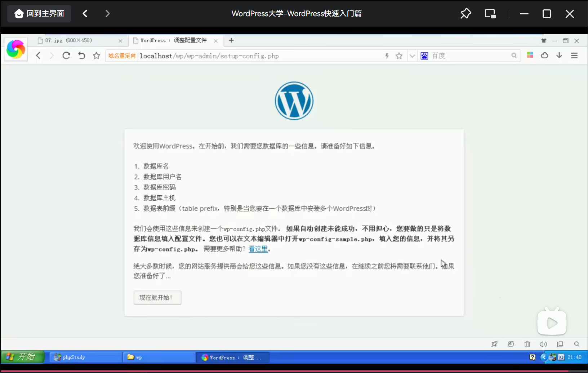Go forward with the outer viewer's right arrow
Screen dimensions: 588x373
pyautogui.click(x=107, y=14)
